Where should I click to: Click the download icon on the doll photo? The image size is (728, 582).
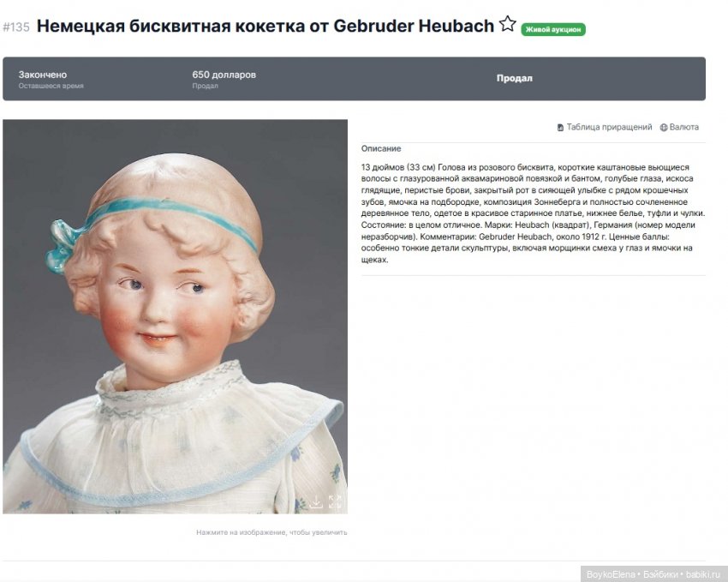316,501
